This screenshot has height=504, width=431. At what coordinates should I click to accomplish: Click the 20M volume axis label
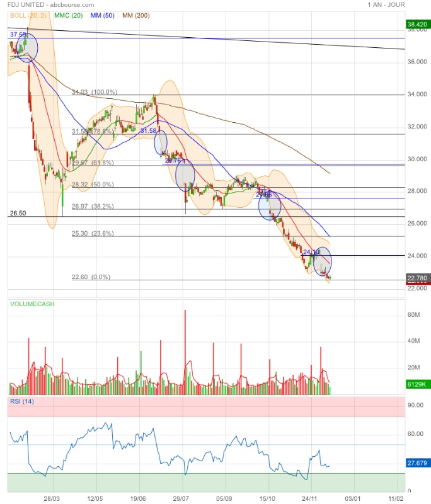(x=413, y=367)
